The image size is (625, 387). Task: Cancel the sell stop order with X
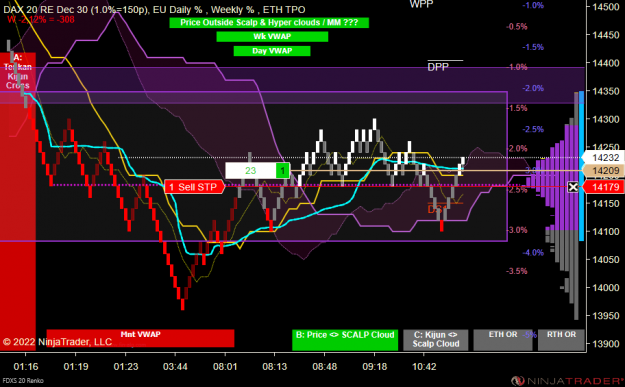pyautogui.click(x=573, y=187)
